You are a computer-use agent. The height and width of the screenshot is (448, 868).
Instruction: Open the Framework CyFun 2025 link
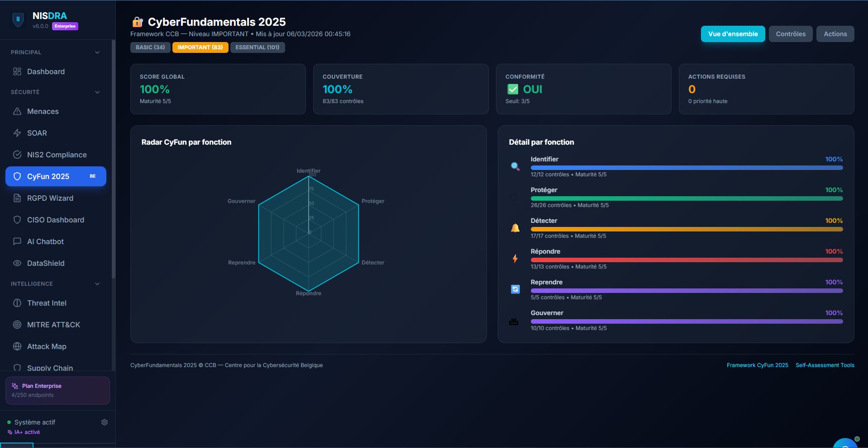(758, 365)
